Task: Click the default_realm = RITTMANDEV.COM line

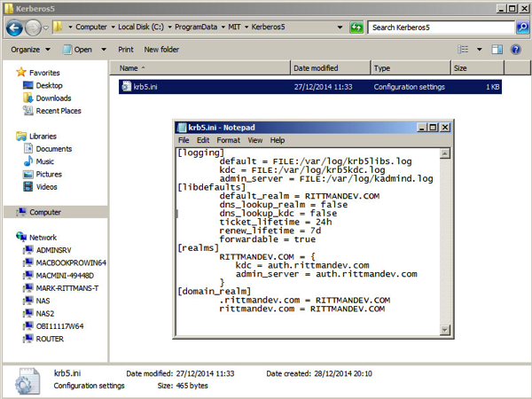Action: tap(300, 196)
